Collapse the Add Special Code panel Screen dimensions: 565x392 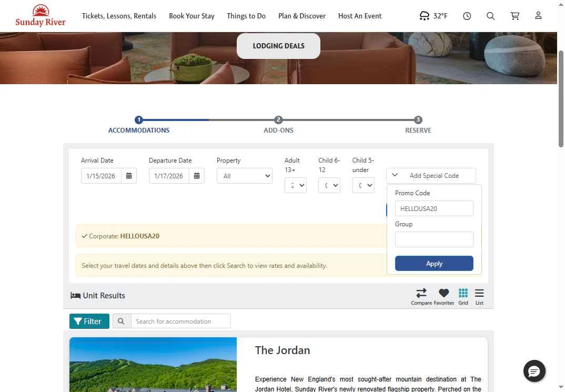coord(431,175)
